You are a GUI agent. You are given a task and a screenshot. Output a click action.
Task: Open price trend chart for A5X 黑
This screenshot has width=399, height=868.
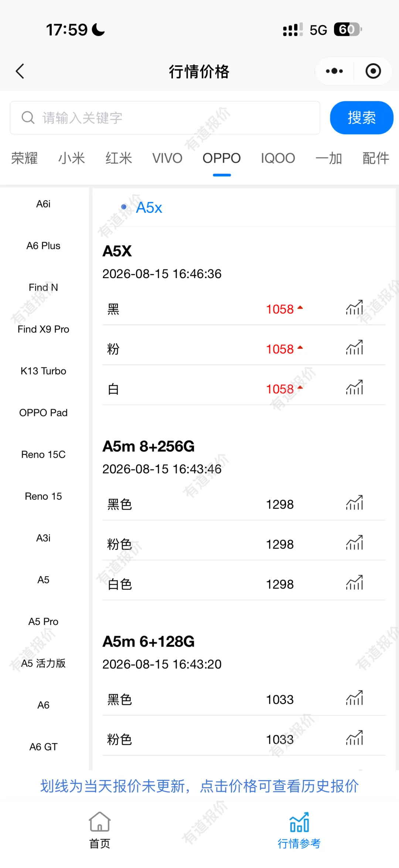pyautogui.click(x=355, y=308)
